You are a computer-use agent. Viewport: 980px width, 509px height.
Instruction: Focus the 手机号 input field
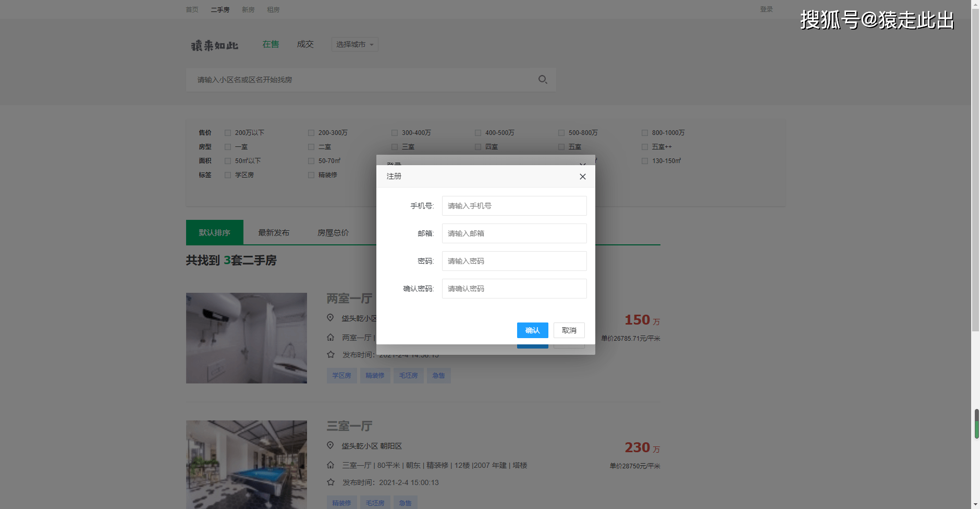pos(514,206)
